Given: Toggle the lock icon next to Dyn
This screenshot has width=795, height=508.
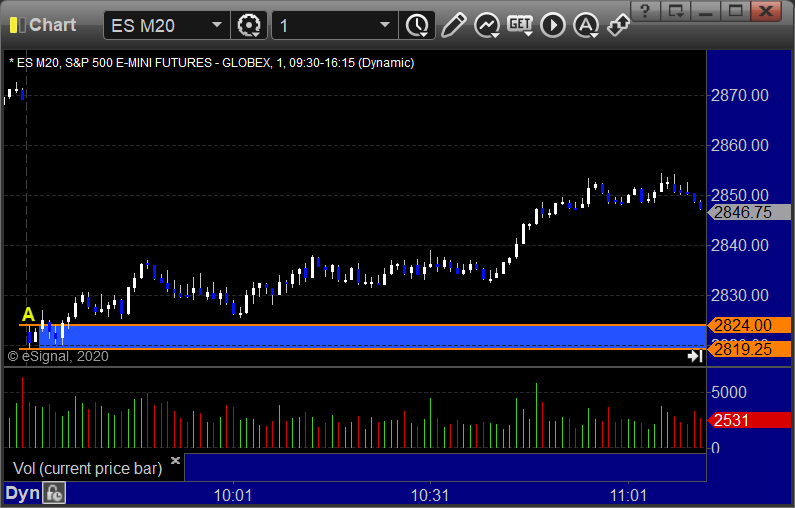Looking at the screenshot, I should (54, 493).
